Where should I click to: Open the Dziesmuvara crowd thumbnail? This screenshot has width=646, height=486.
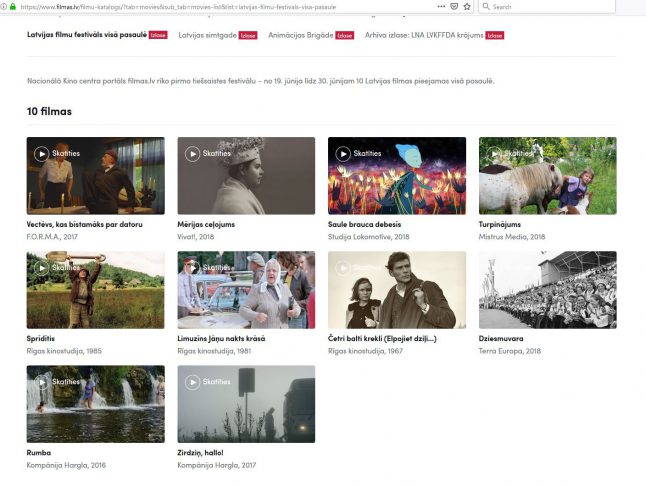click(547, 290)
